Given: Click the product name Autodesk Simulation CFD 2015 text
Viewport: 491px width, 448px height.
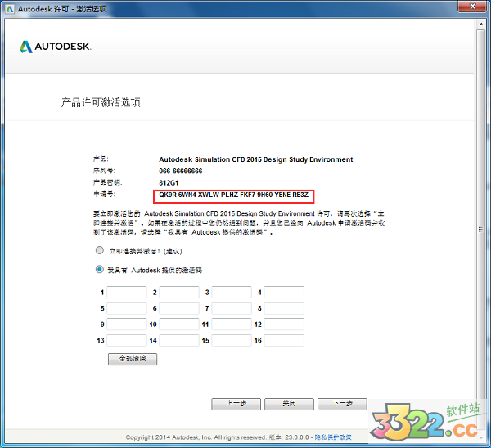Looking at the screenshot, I should (256, 159).
